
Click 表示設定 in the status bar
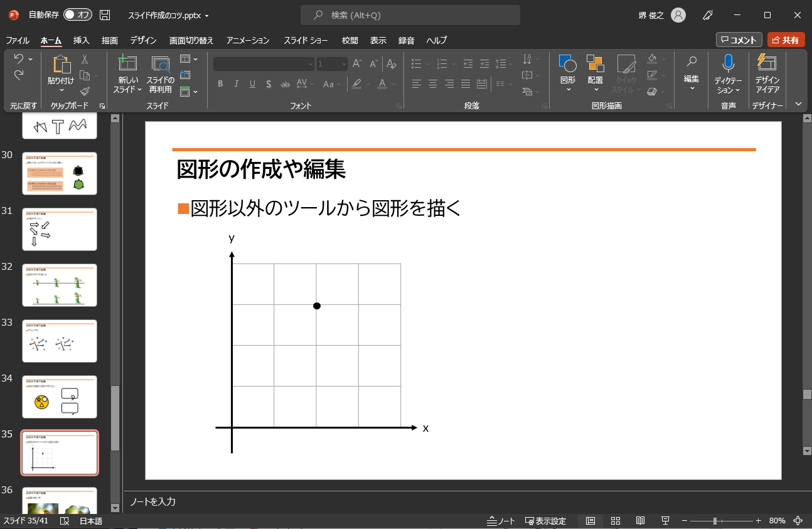tap(545, 521)
